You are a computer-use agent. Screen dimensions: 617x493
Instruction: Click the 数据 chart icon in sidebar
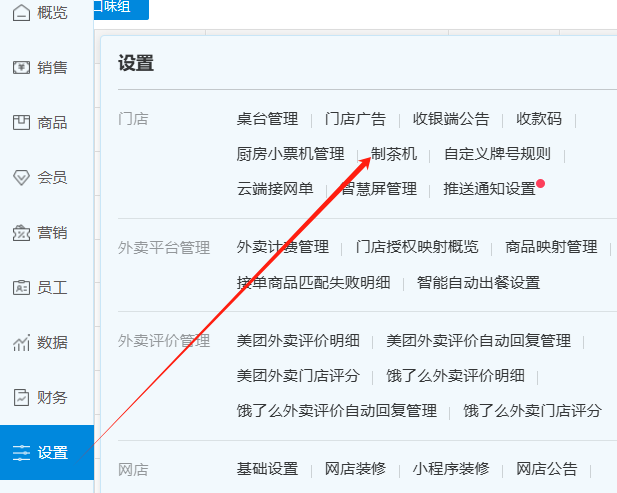(21, 343)
